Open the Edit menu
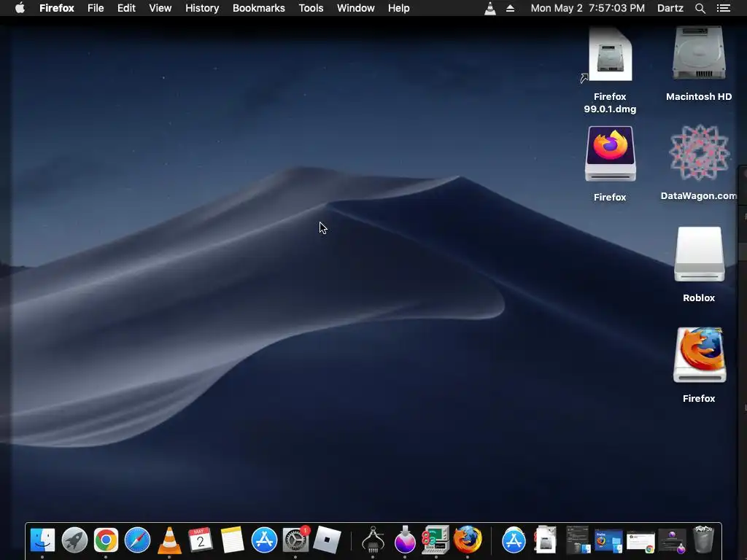747x560 pixels. tap(126, 8)
